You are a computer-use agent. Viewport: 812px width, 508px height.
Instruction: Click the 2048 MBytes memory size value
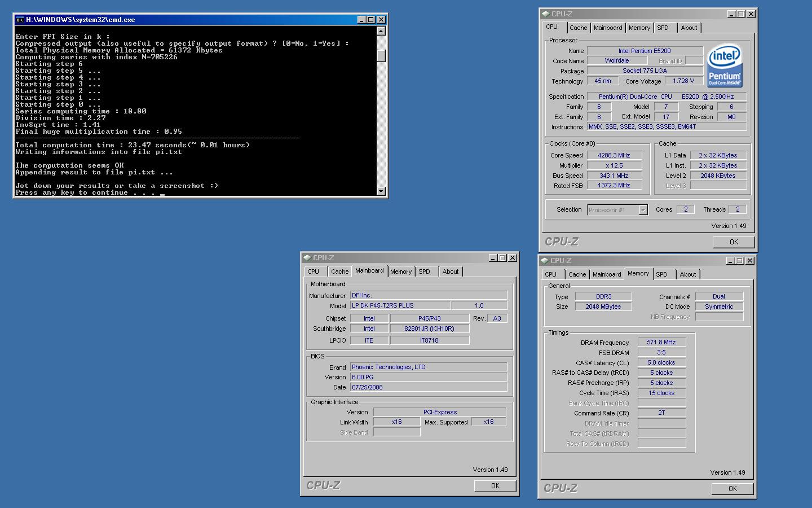(x=603, y=307)
